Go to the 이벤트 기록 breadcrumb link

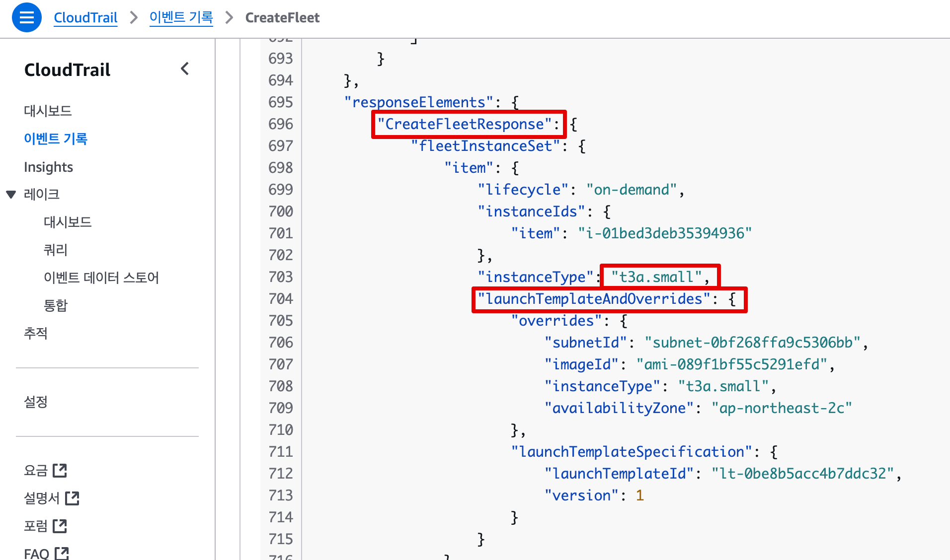coord(181,17)
